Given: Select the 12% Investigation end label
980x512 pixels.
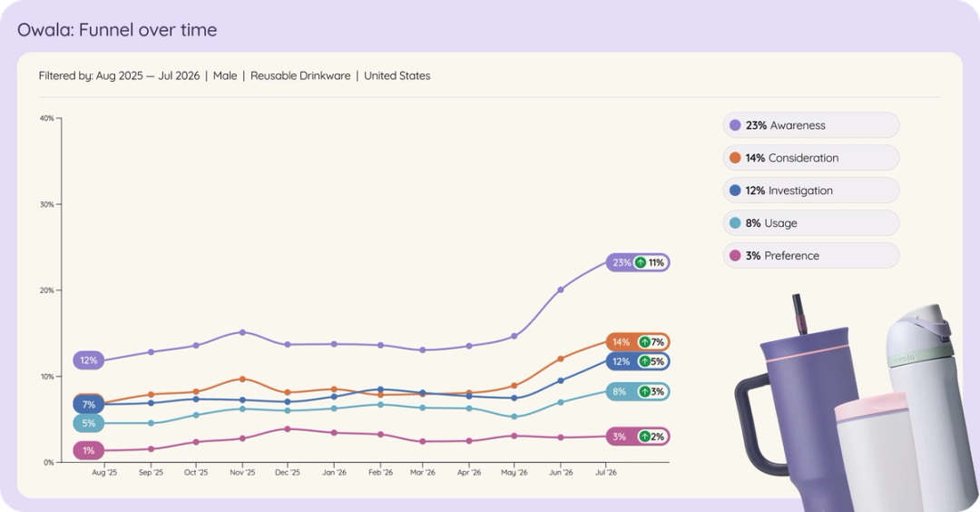Looking at the screenshot, I should pyautogui.click(x=638, y=361).
